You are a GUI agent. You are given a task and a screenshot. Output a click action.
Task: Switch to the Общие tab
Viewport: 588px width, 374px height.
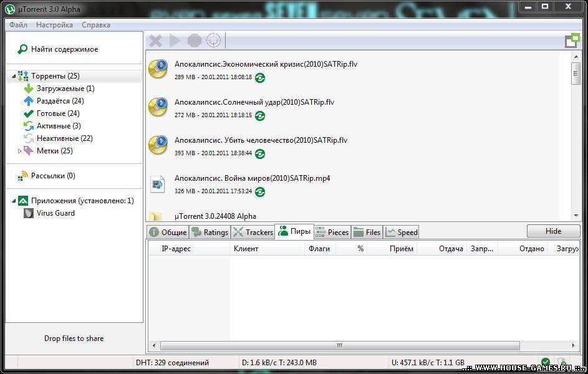coord(168,233)
